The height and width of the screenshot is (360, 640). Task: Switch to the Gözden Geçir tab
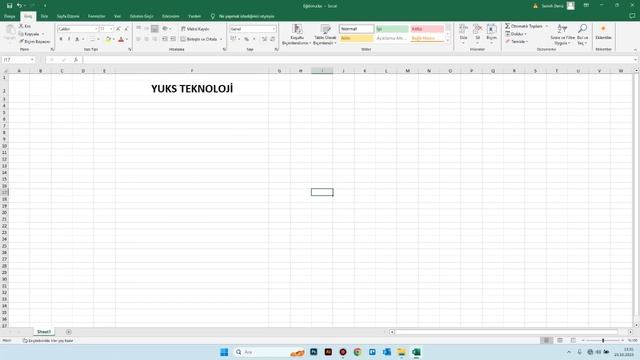[x=142, y=16]
